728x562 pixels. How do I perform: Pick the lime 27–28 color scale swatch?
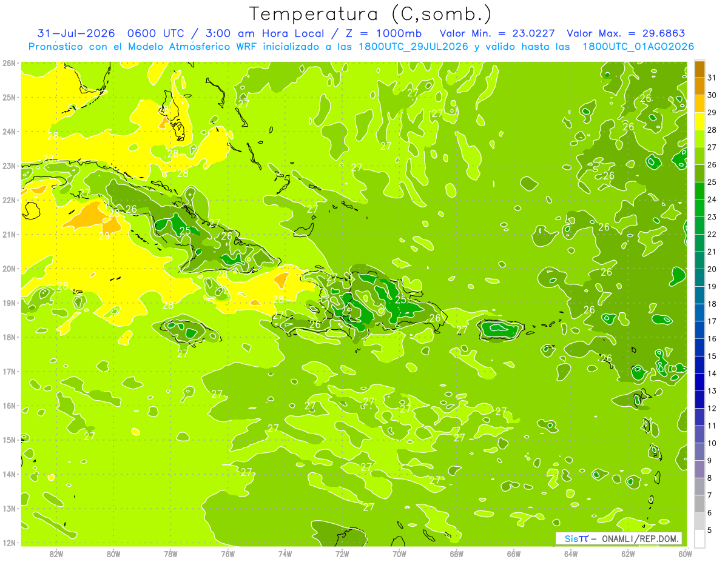point(699,138)
